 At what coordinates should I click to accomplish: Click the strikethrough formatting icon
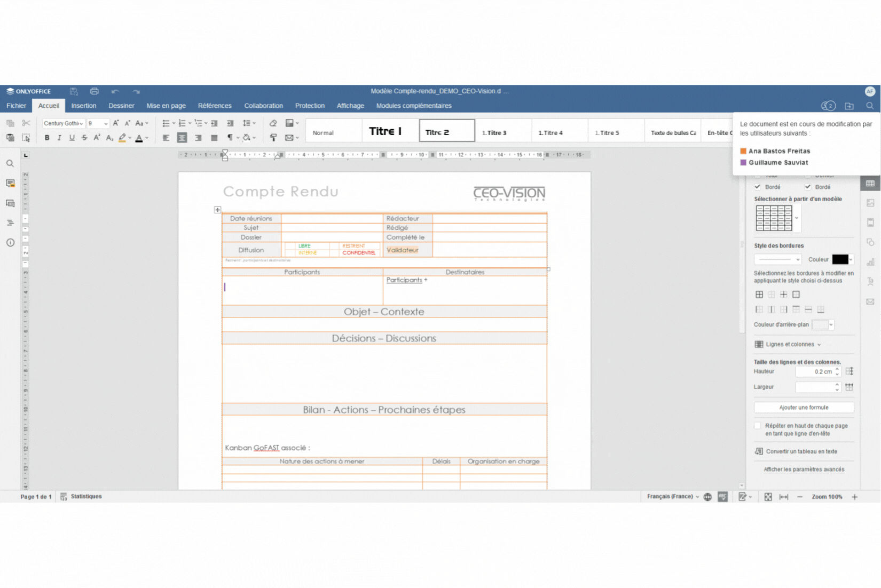pos(84,138)
